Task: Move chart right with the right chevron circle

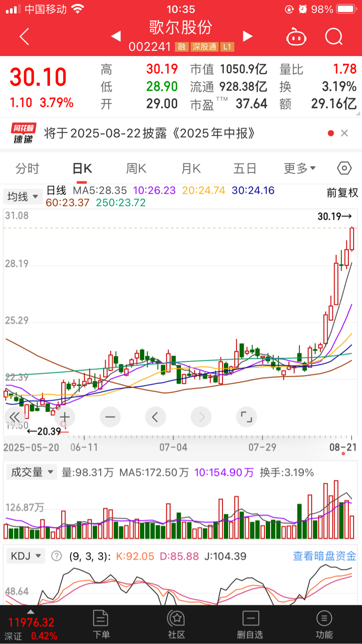Action: [201, 417]
